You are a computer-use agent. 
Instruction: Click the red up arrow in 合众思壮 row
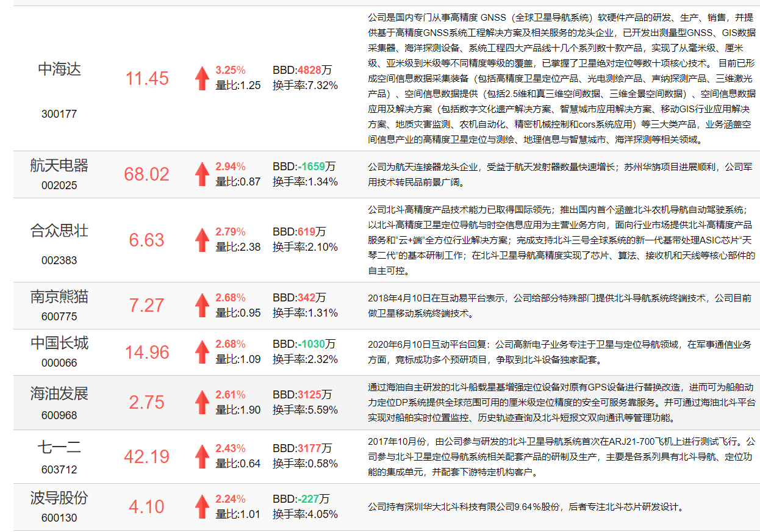(202, 240)
